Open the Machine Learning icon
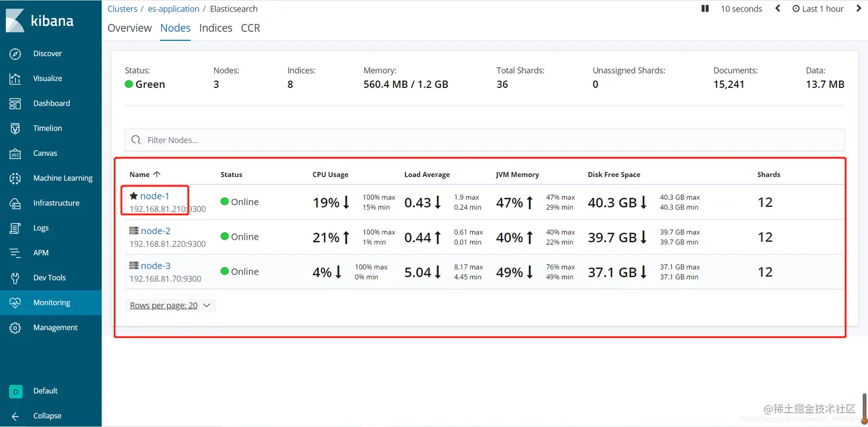This screenshot has width=868, height=427. [15, 178]
